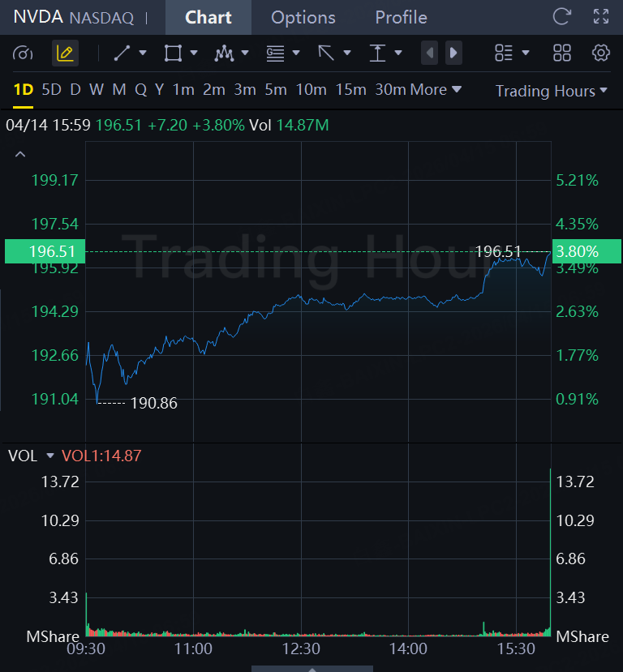Screen dimensions: 623x672
Task: Click the NVDA ticker symbol
Action: click(38, 17)
